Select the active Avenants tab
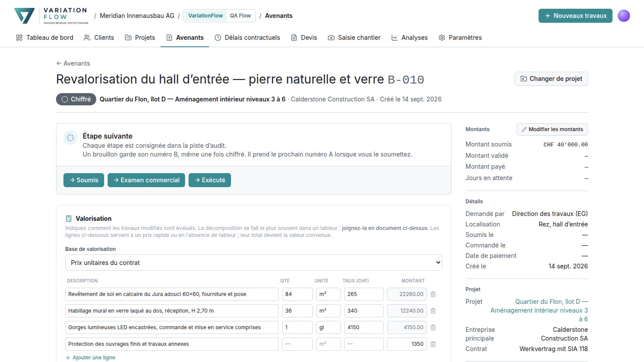 point(185,38)
